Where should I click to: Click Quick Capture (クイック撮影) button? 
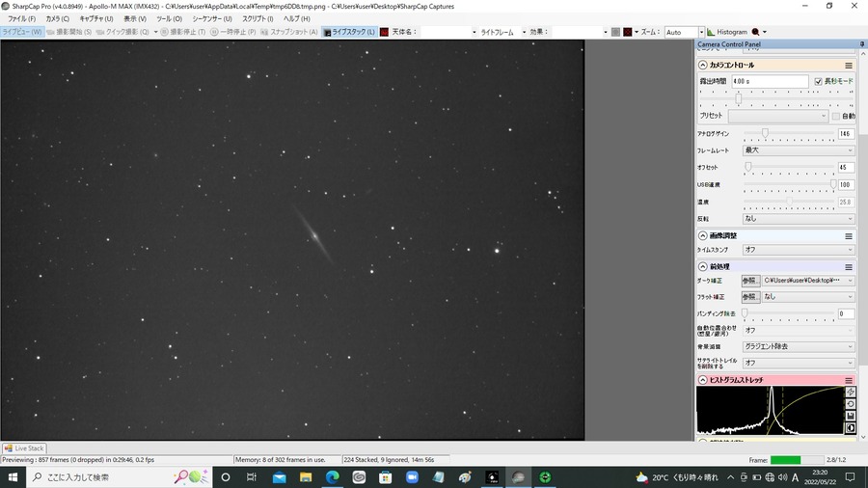pyautogui.click(x=122, y=32)
